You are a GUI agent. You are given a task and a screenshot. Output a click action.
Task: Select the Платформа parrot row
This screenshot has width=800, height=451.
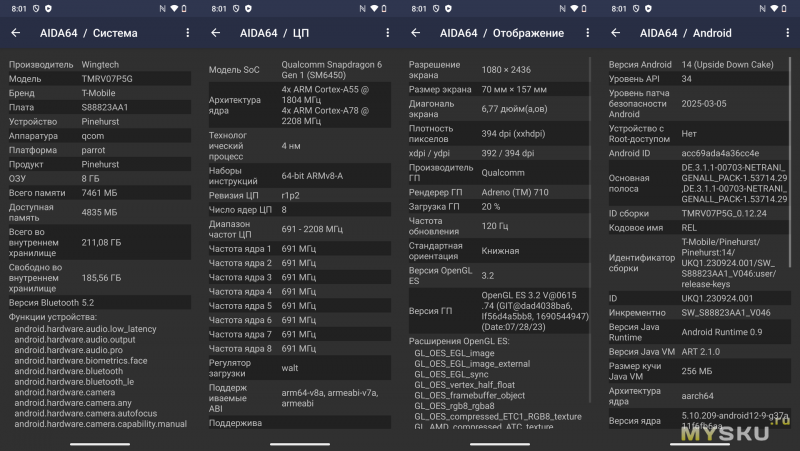pos(99,151)
